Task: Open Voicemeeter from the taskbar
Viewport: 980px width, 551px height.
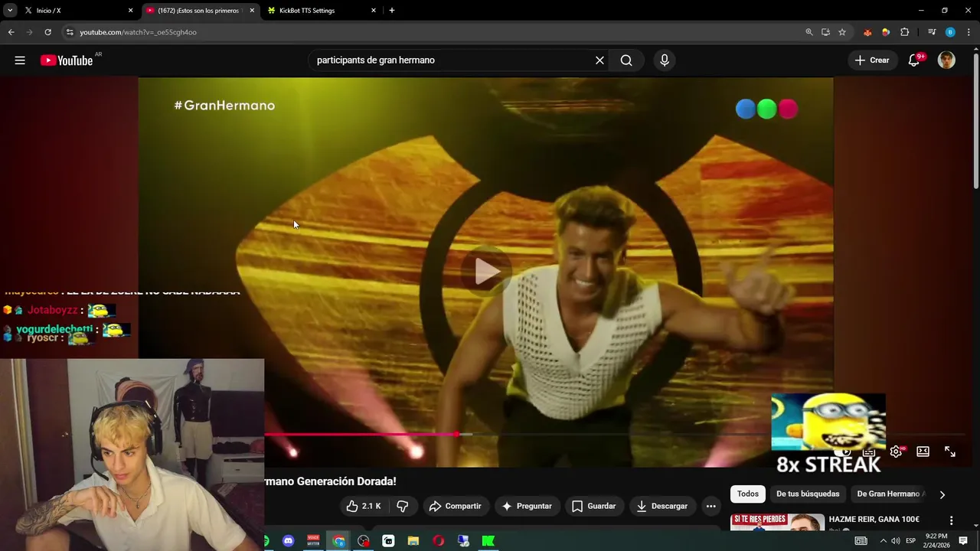Action: [x=313, y=541]
